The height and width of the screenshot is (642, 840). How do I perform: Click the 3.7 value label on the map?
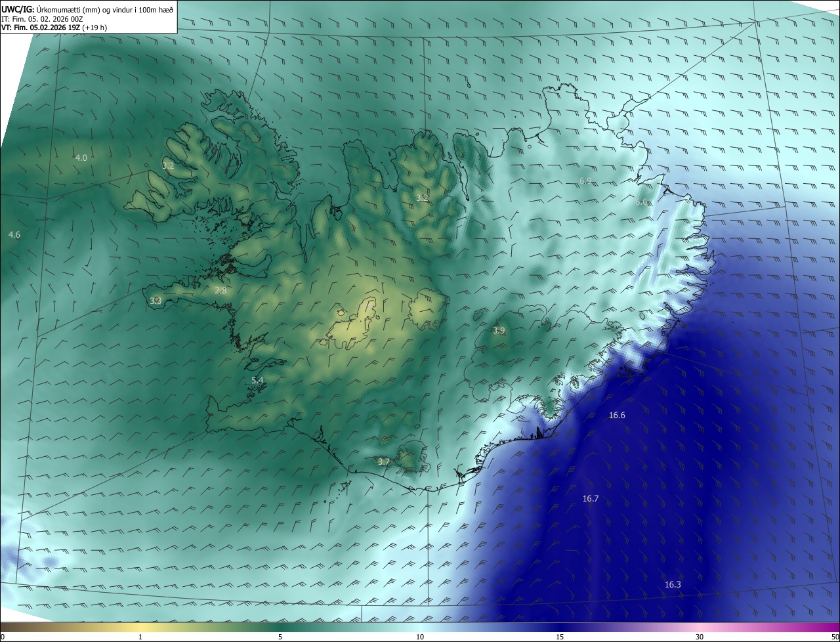click(384, 461)
